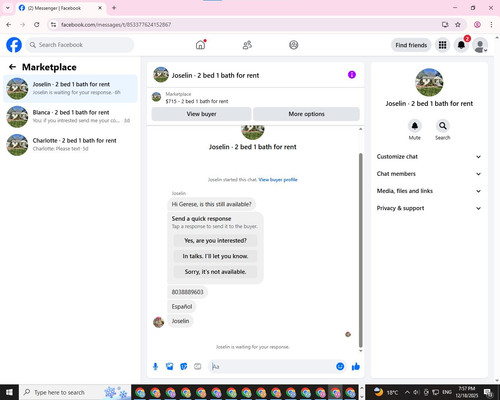Open the Windows Start menu

(x=9, y=392)
